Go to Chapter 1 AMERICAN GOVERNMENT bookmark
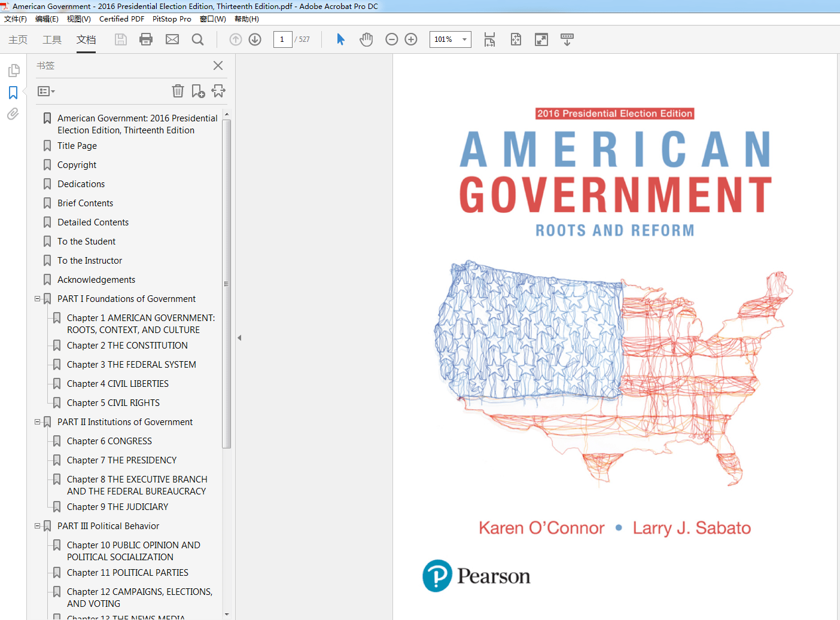 141,324
